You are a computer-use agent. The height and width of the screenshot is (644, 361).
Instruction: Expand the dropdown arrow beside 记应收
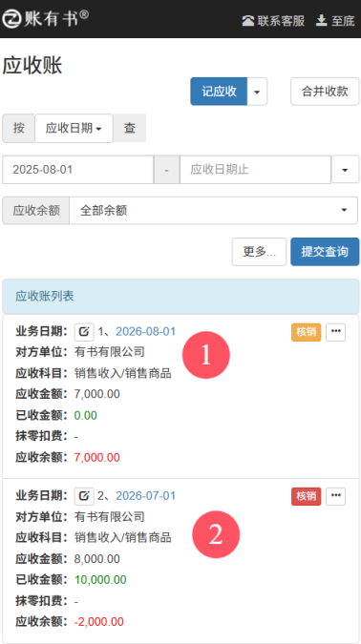pyautogui.click(x=257, y=92)
